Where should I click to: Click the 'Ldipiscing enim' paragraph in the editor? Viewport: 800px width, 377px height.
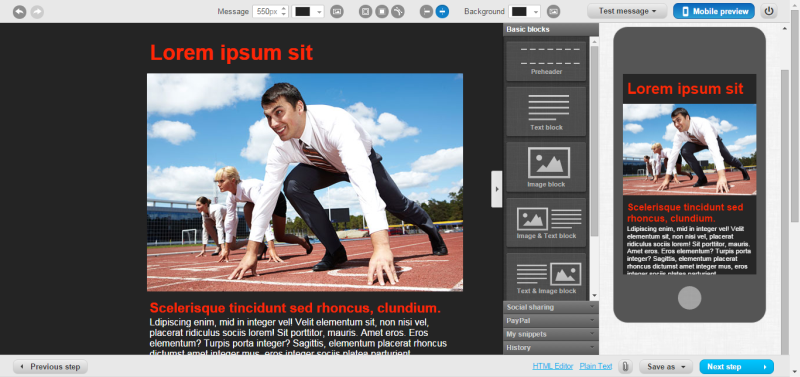tap(298, 338)
